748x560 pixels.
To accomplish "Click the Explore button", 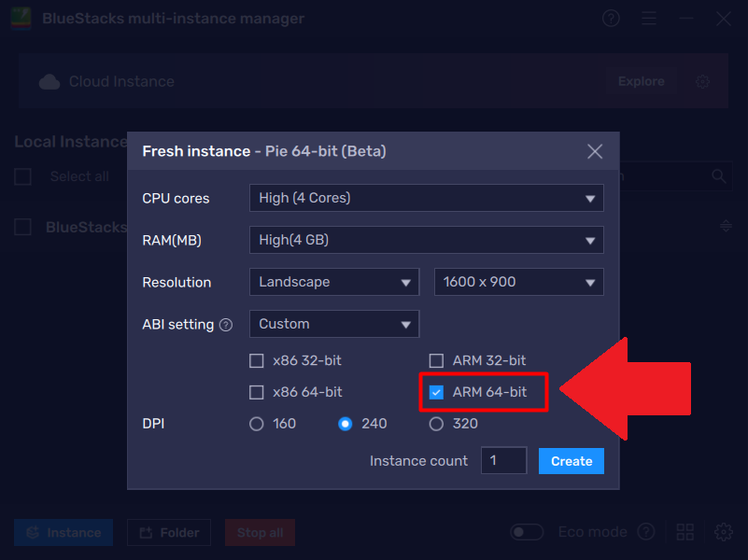I will pyautogui.click(x=642, y=81).
